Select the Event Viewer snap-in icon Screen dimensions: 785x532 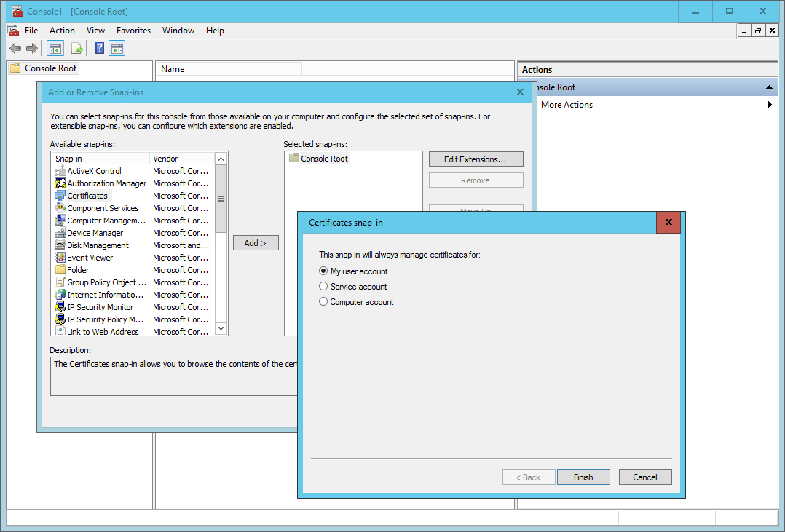coord(61,258)
